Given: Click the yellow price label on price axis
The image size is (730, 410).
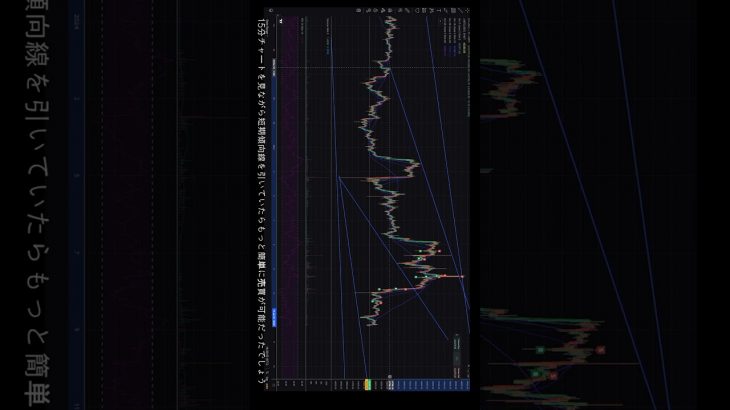Looking at the screenshot, I should 366,384.
